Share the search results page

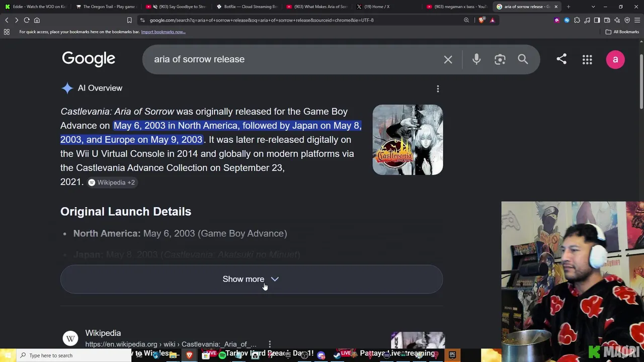(x=561, y=59)
